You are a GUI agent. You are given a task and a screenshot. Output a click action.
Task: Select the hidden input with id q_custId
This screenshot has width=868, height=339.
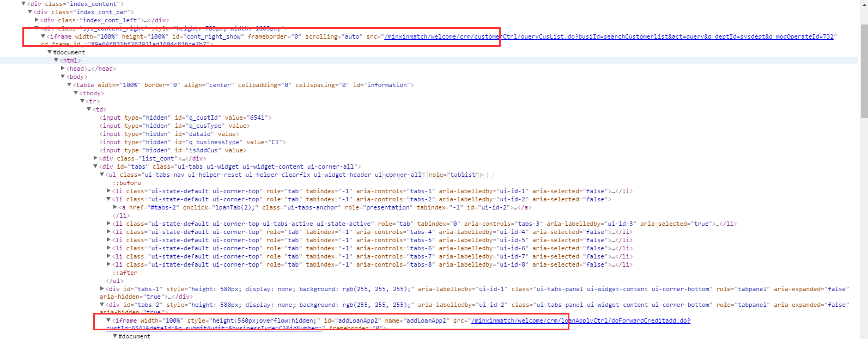click(185, 118)
